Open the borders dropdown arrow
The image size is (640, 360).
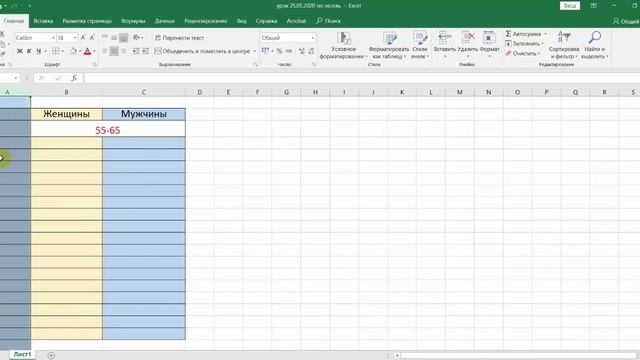[62, 51]
